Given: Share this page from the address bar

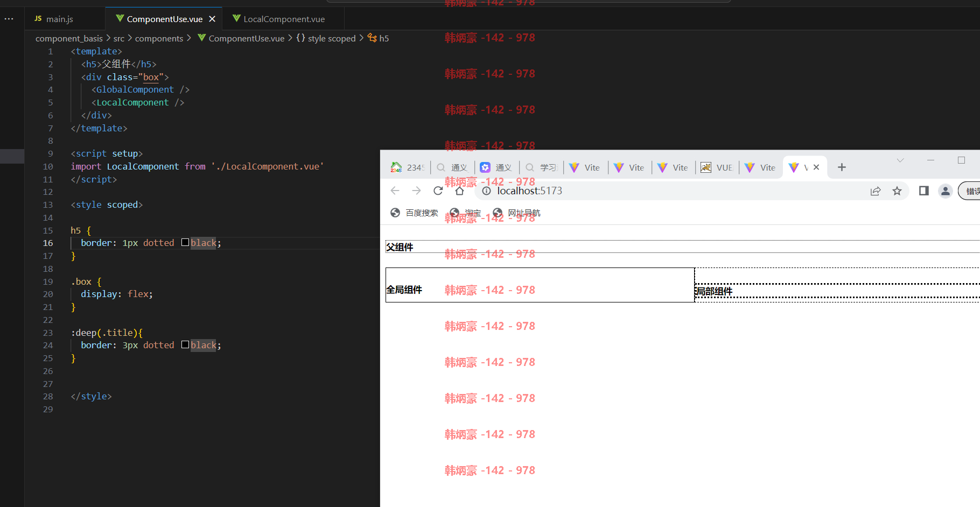Looking at the screenshot, I should pyautogui.click(x=876, y=191).
